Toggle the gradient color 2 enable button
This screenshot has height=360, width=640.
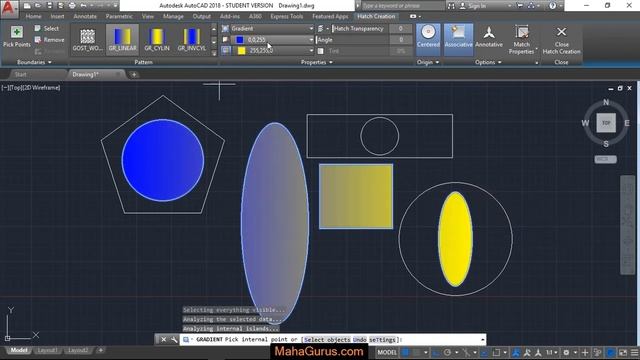(x=225, y=51)
